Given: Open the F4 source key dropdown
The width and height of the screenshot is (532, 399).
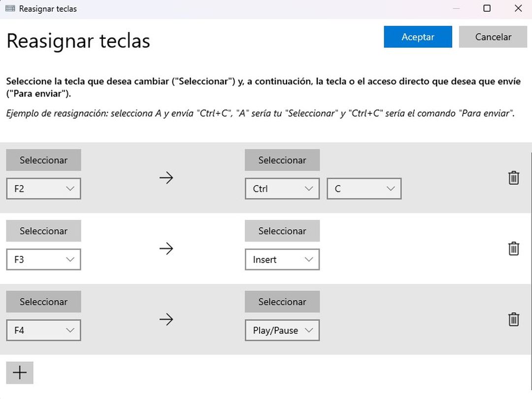Looking at the screenshot, I should (43, 331).
